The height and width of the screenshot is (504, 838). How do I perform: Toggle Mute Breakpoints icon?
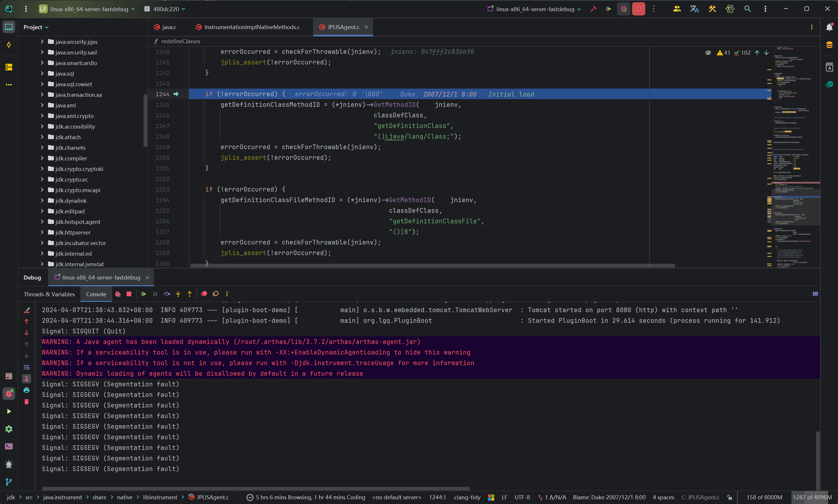[x=216, y=294]
